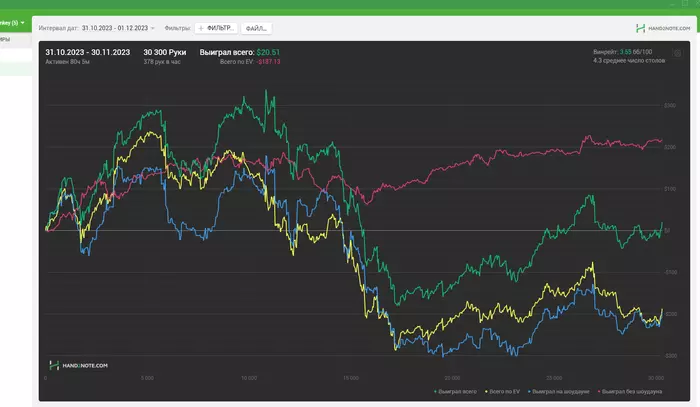This screenshot has height=407, width=700.
Task: Click the '31.10.2023 - 30.11.2023' graph heading
Action: (88, 52)
